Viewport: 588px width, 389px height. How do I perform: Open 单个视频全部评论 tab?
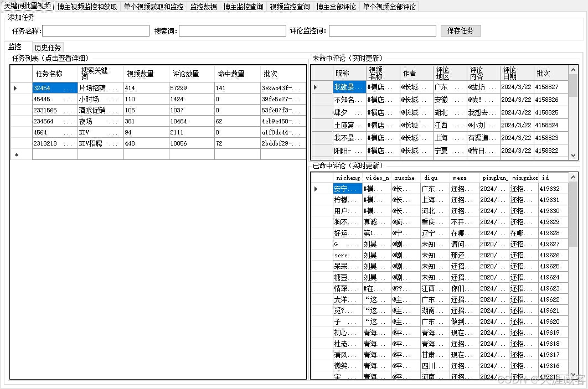[389, 7]
